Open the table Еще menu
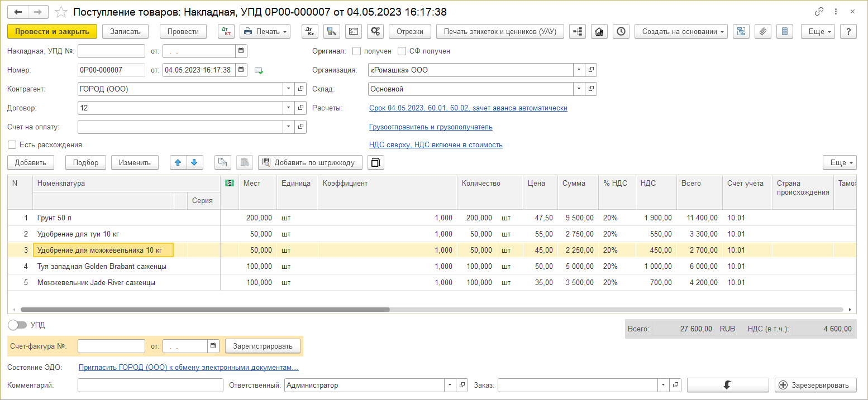Image resolution: width=868 pixels, height=400 pixels. [x=840, y=162]
